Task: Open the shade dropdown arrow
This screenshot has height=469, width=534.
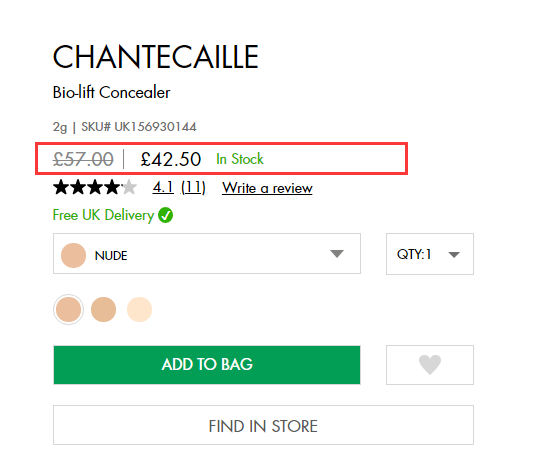Action: (x=337, y=254)
